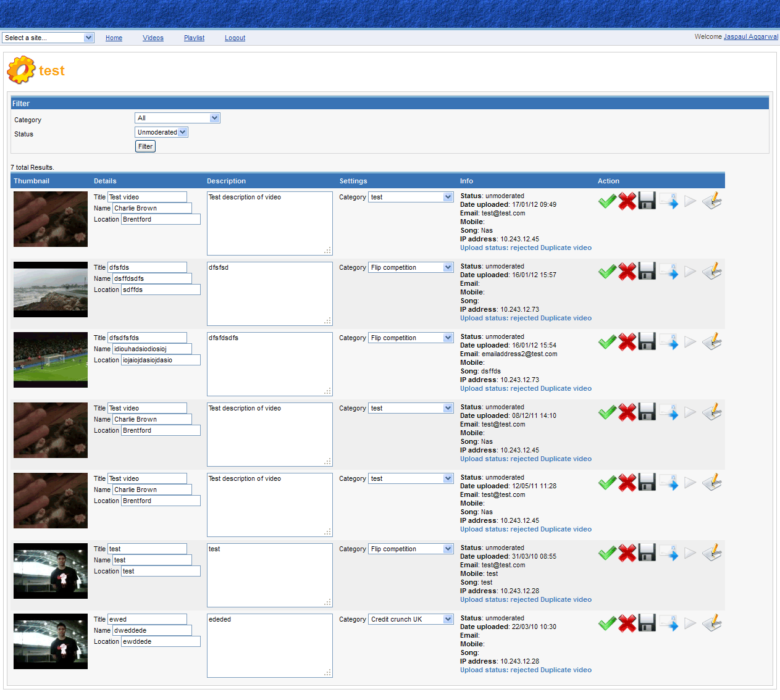Save changes for video uploaded 31/03/10 08:55

647,553
